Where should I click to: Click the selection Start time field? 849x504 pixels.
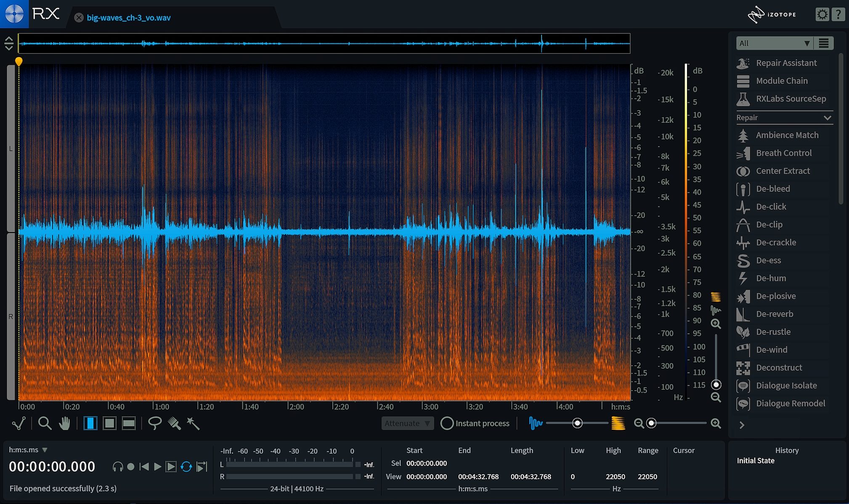pos(426,463)
